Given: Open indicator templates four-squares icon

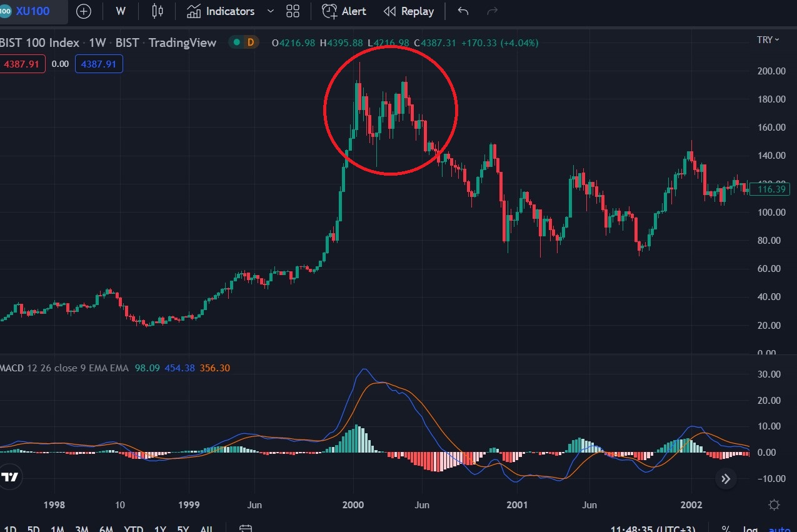Looking at the screenshot, I should tap(293, 11).
